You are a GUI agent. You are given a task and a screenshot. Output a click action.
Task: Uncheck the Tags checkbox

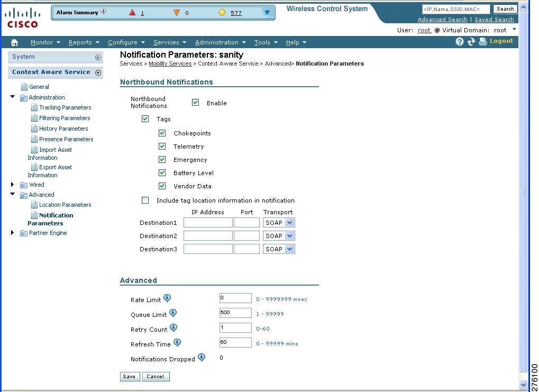coord(145,118)
